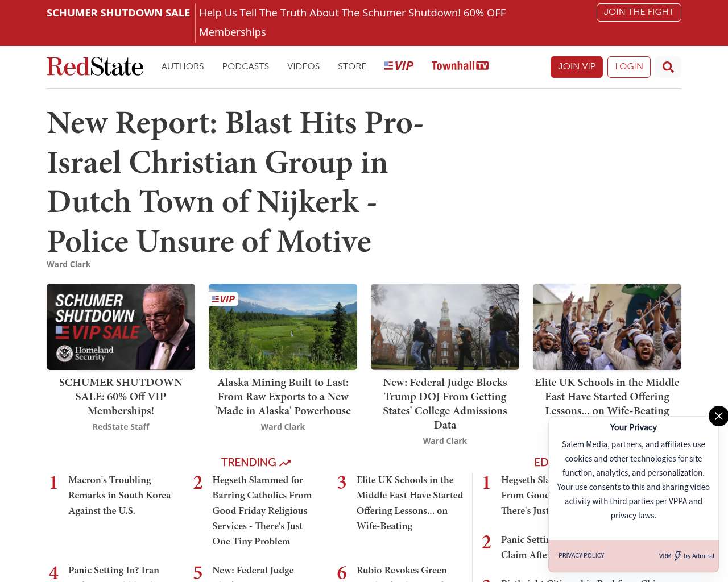Open the Federal Judge Blocks Trump DOJ article image
The height and width of the screenshot is (582, 728).
(445, 327)
